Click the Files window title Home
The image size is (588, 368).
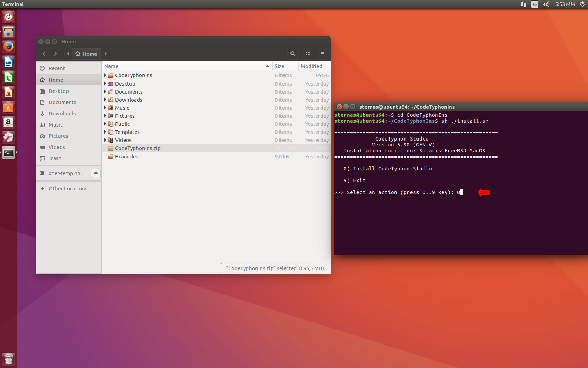click(x=69, y=42)
